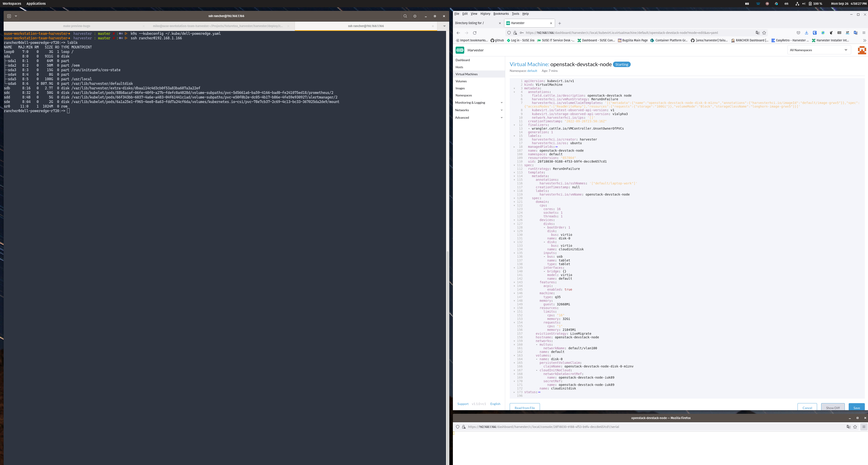
Task: Open the github bookmark
Action: click(x=497, y=40)
